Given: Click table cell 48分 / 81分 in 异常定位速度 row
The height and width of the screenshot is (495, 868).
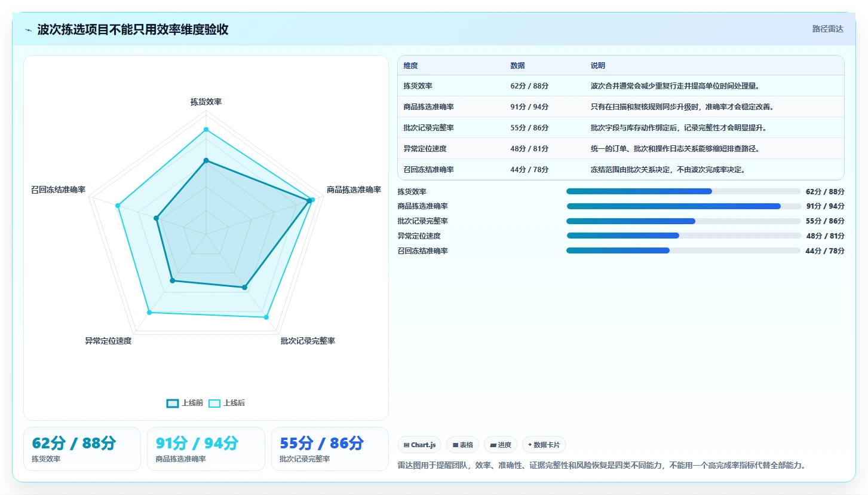Looking at the screenshot, I should pyautogui.click(x=529, y=149).
